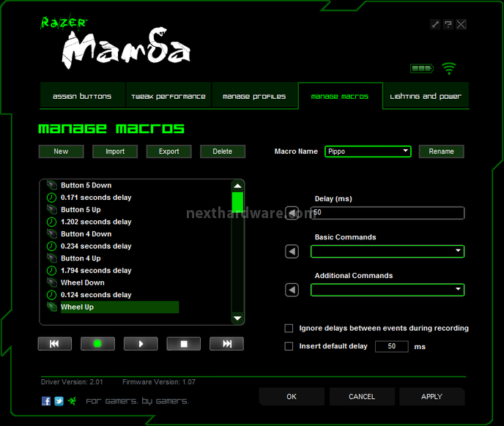The width and height of the screenshot is (504, 426).
Task: Jump to last macro event
Action: click(x=226, y=344)
